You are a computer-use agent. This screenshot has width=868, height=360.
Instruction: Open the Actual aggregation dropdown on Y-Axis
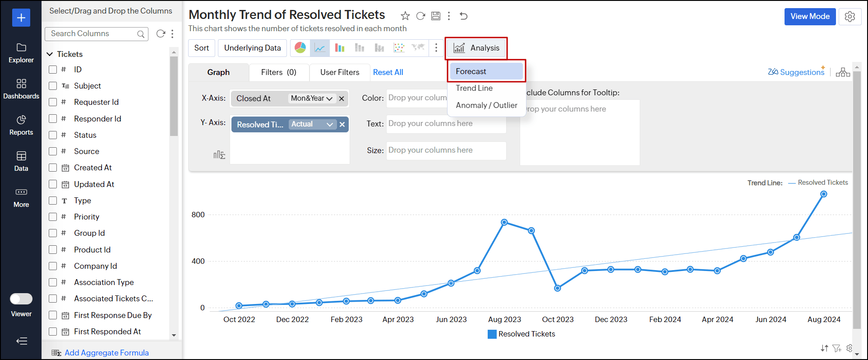[x=313, y=124]
